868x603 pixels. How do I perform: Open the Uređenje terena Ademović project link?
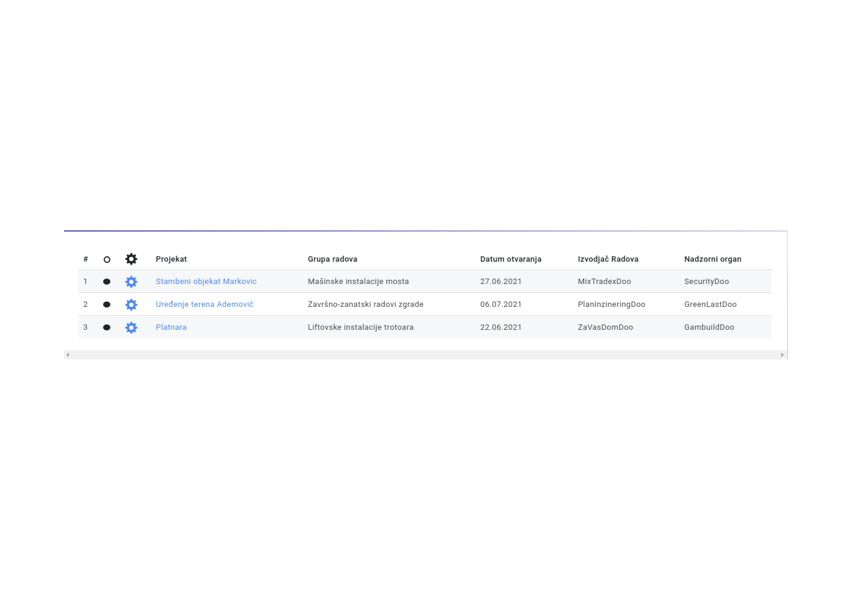pyautogui.click(x=204, y=305)
